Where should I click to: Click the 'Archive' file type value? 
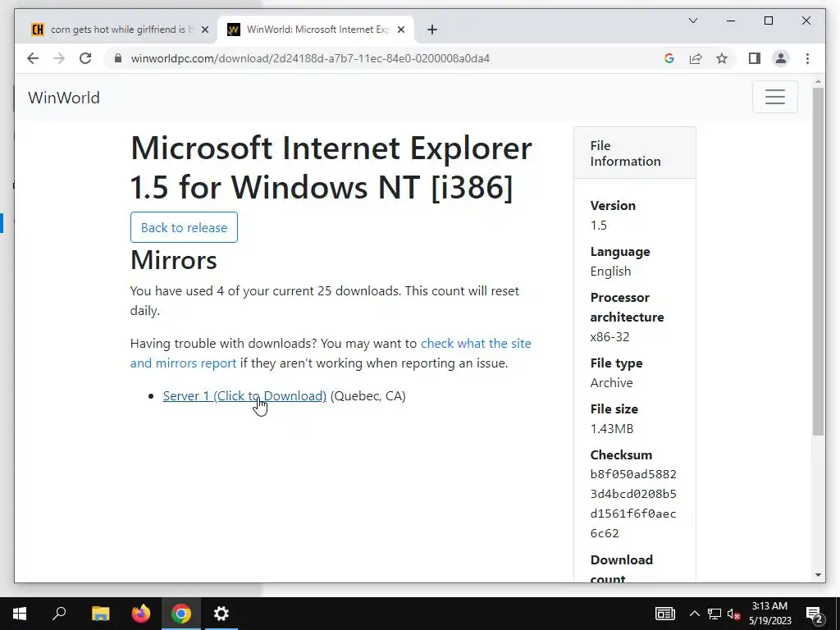tap(611, 382)
